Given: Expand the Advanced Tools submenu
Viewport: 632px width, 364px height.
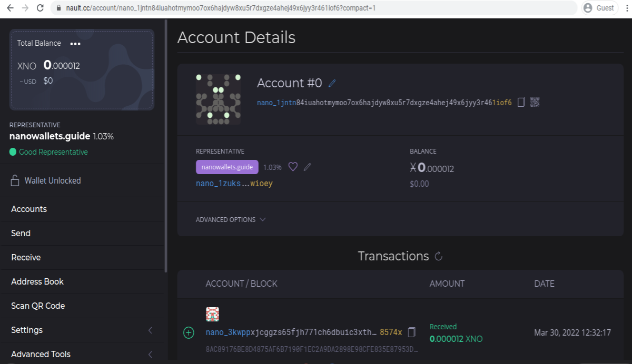Looking at the screenshot, I should coord(82,355).
